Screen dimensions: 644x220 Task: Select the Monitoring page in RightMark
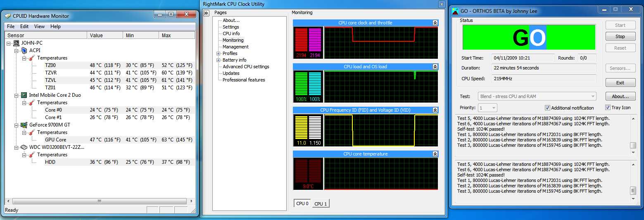pyautogui.click(x=233, y=40)
